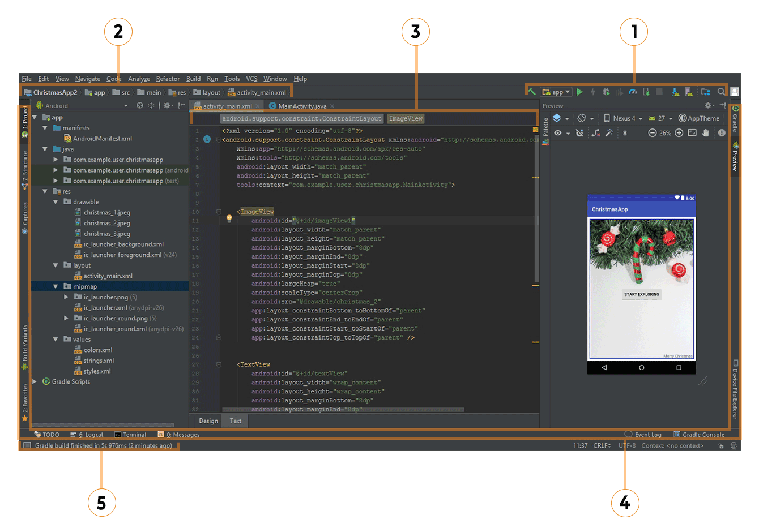Image resolution: width=759 pixels, height=532 pixels.
Task: Click the green Run app button
Action: [x=579, y=92]
